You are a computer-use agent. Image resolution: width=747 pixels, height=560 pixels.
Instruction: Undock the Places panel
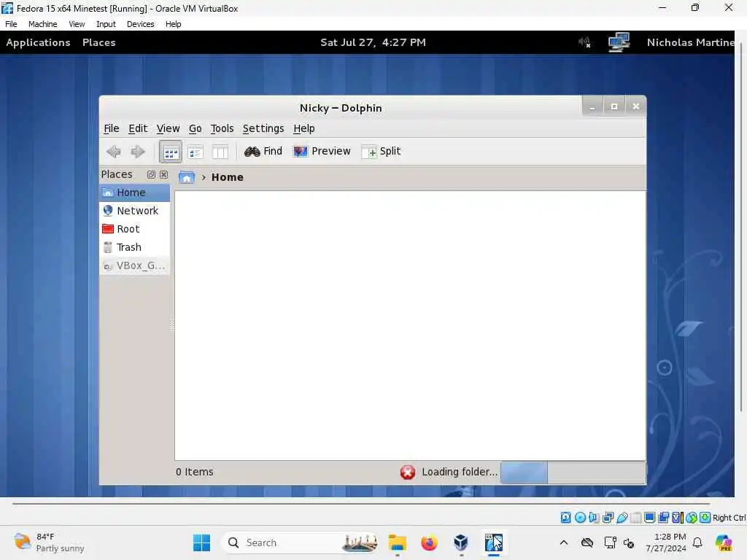pos(151,175)
